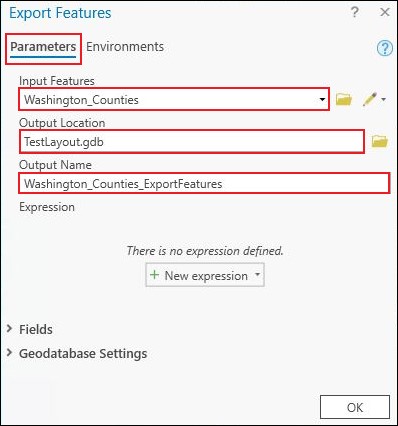Open the Input Features dropdown arrow
Viewport: 398px width, 426px height.
(322, 99)
